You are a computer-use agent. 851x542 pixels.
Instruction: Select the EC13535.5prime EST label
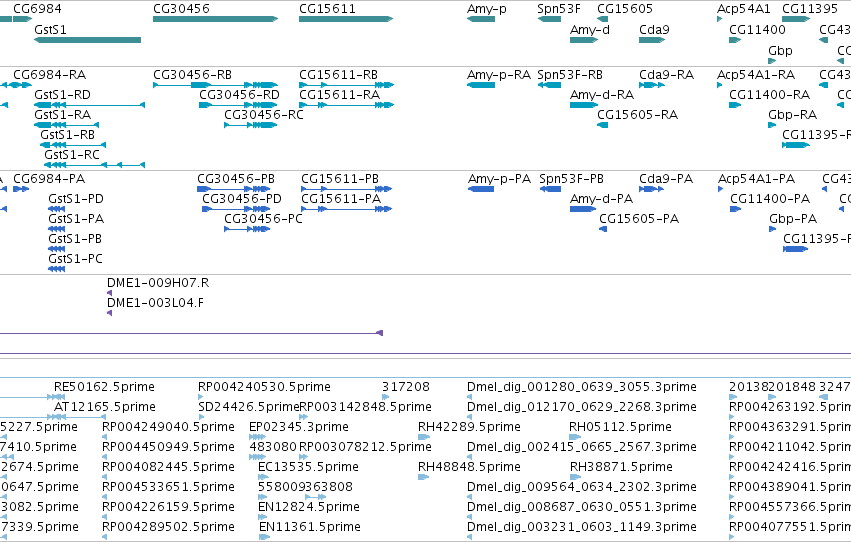(308, 468)
